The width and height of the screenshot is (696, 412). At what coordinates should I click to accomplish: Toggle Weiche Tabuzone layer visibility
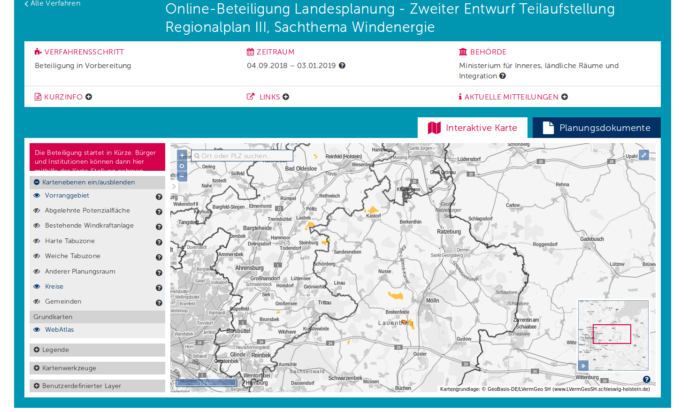(x=37, y=256)
